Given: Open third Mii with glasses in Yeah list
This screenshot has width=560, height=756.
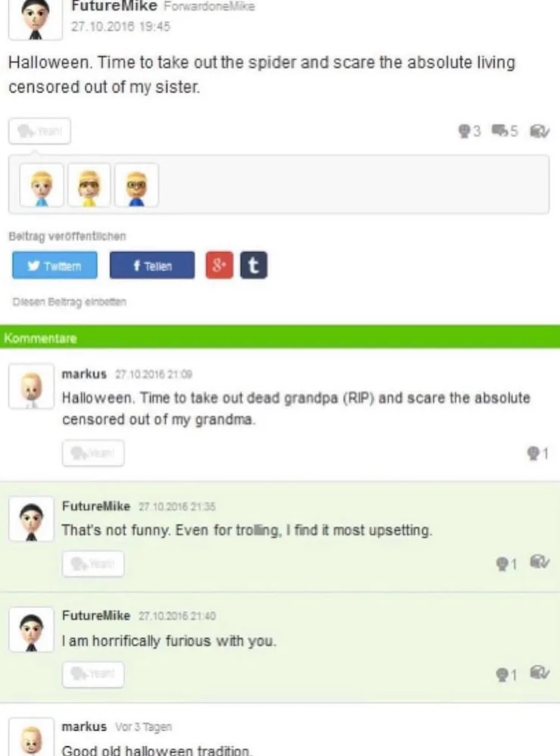Looking at the screenshot, I should (136, 185).
